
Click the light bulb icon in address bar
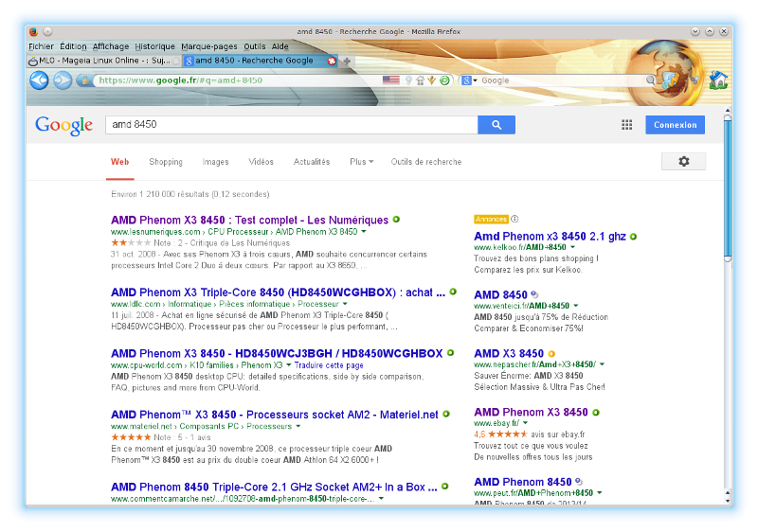(x=409, y=80)
